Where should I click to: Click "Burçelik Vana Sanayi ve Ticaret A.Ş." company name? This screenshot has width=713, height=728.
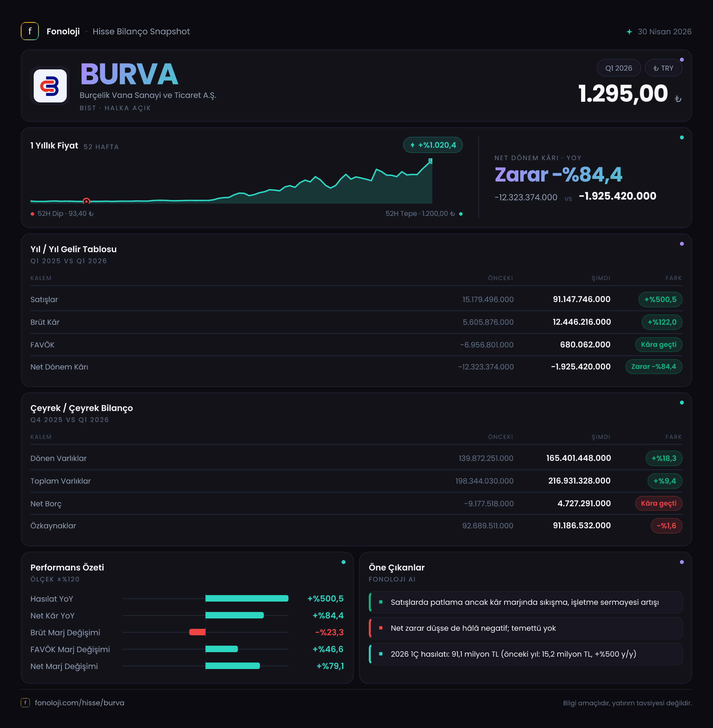click(148, 96)
